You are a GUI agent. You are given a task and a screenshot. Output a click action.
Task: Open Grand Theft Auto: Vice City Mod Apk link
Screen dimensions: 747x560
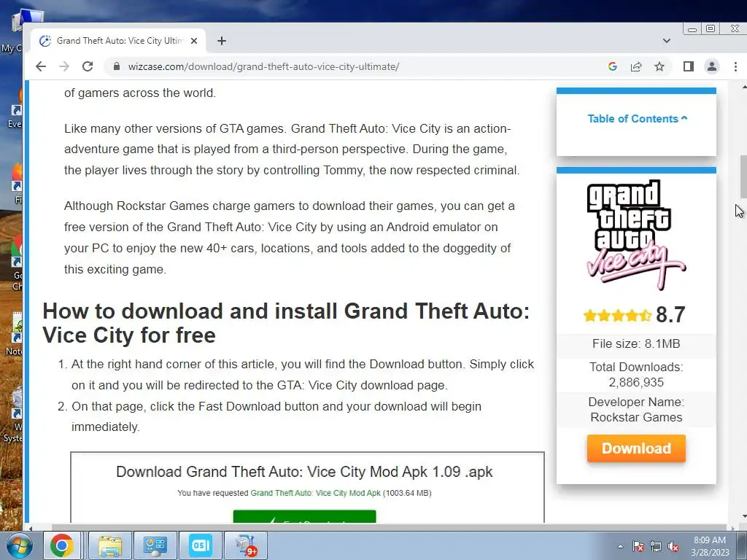pos(315,493)
